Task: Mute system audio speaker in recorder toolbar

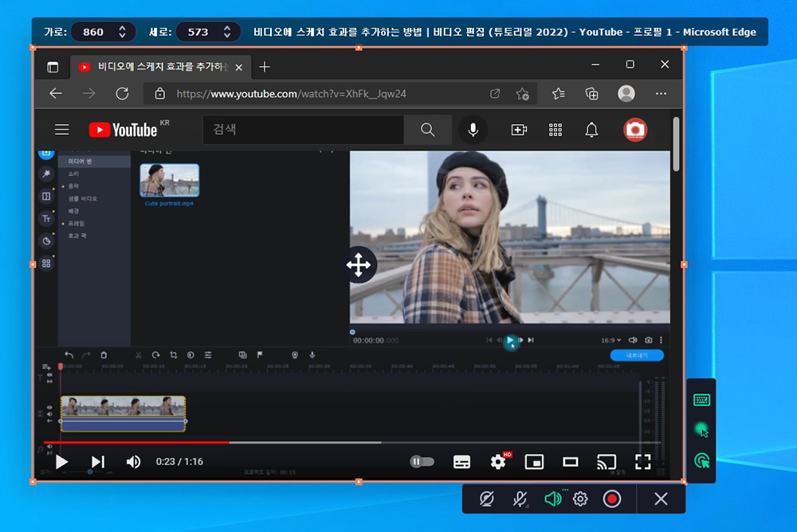Action: 552,499
